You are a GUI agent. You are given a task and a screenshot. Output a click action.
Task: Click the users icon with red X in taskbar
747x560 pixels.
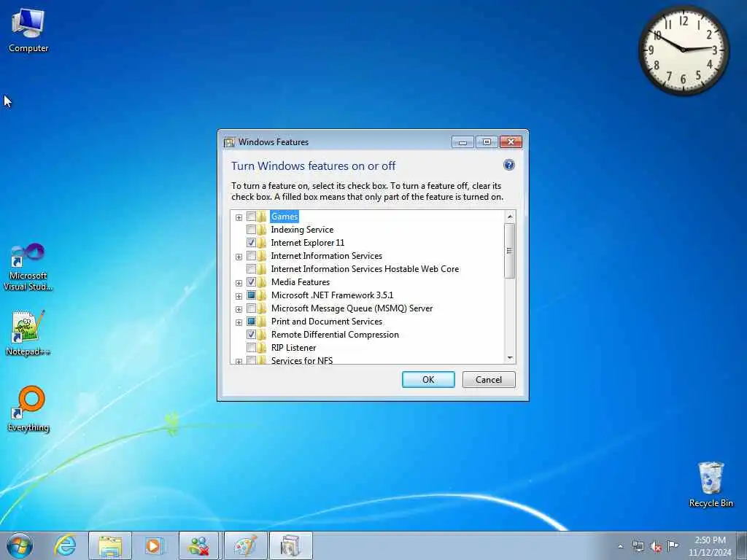tap(199, 545)
